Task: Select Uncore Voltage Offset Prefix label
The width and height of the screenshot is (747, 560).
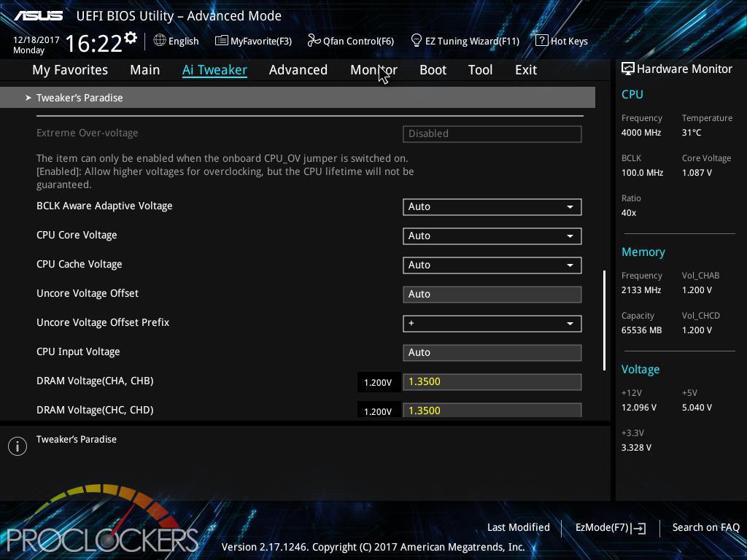Action: pyautogui.click(x=103, y=322)
